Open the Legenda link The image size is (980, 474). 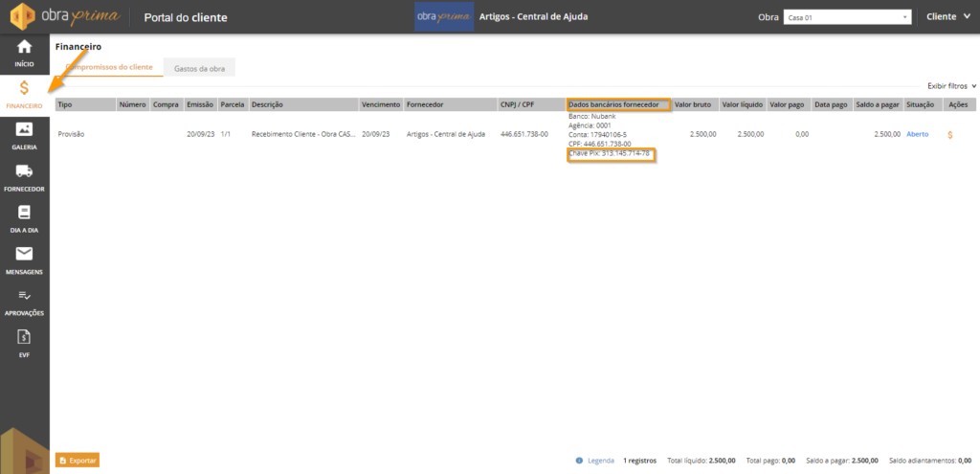[601, 461]
